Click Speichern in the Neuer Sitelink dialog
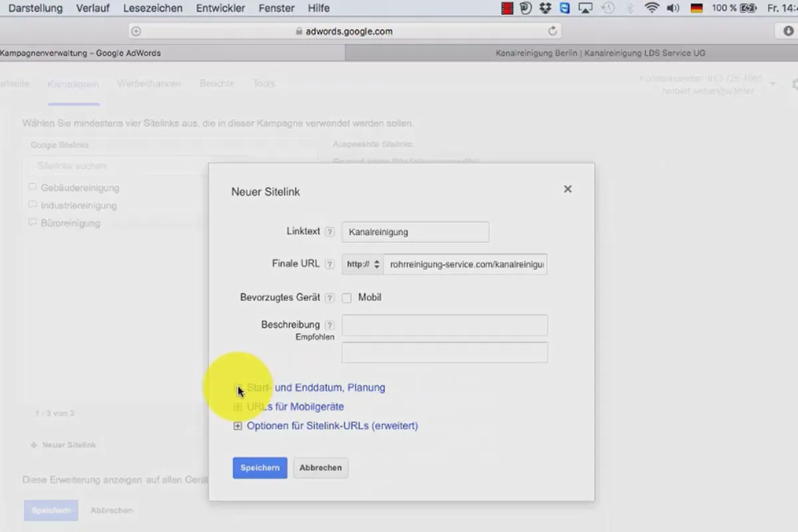 click(x=260, y=467)
